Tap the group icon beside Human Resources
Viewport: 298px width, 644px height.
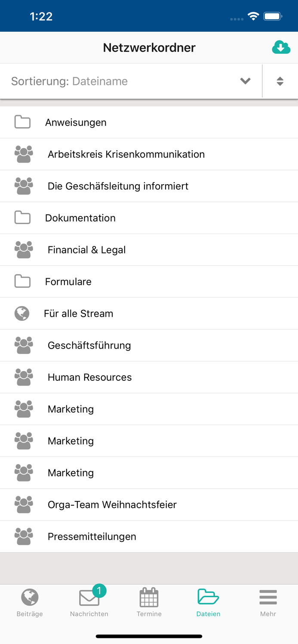click(23, 377)
